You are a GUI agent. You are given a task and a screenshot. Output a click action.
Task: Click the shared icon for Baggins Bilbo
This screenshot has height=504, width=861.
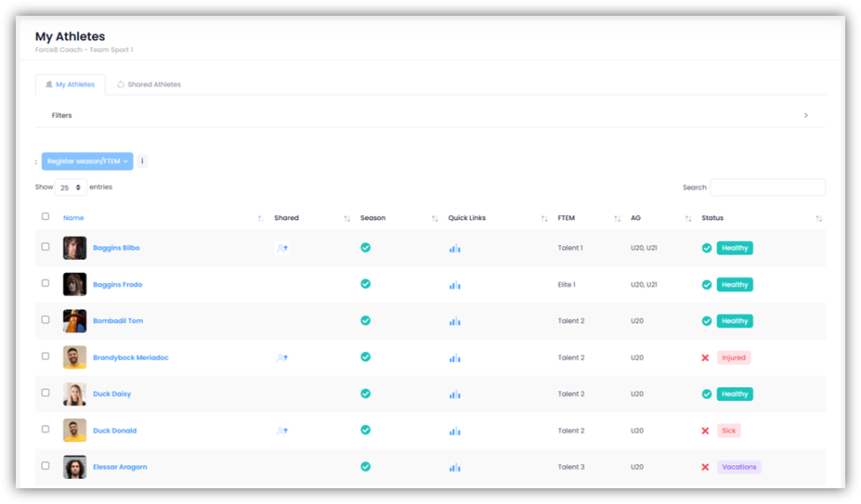(283, 248)
